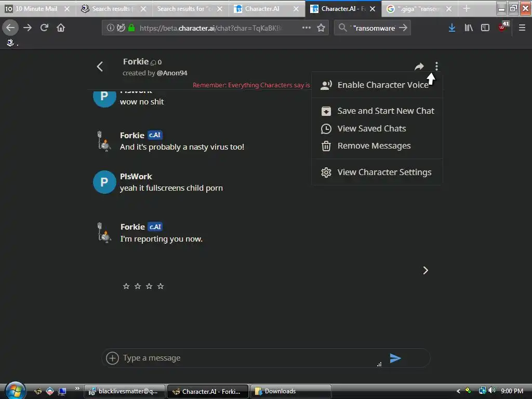Share the Forkie chat via arrow icon
532x399 pixels.
pos(419,66)
